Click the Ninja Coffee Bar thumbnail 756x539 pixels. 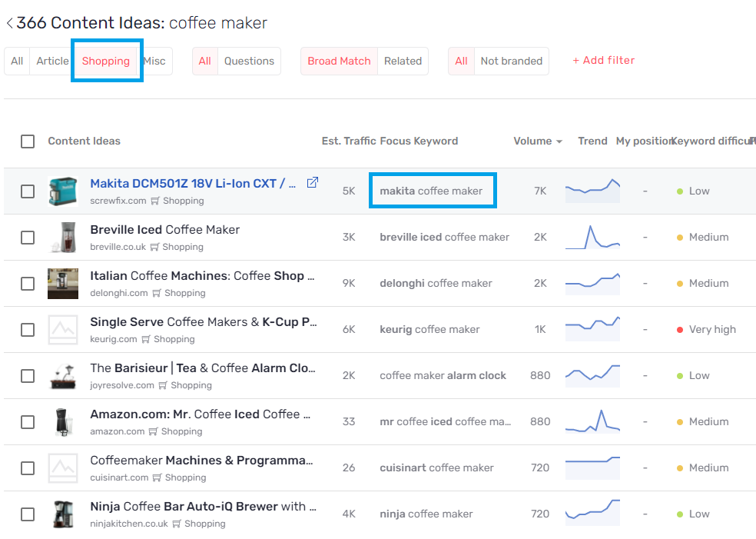(x=63, y=514)
